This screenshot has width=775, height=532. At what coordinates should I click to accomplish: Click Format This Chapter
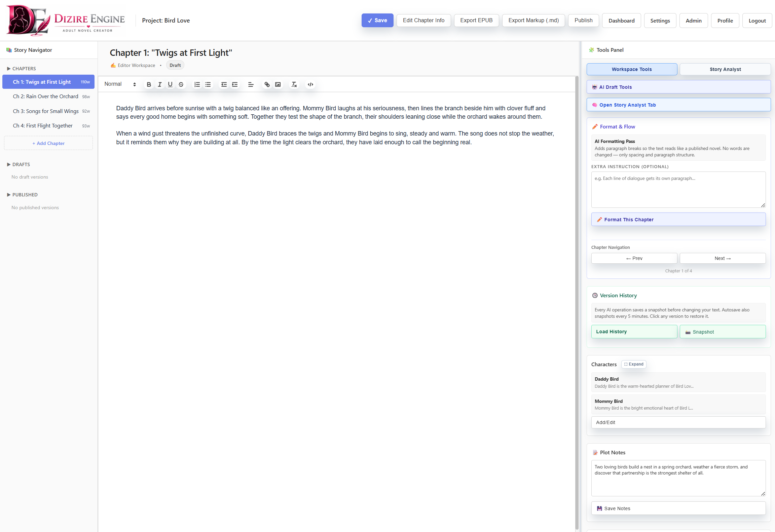coord(678,220)
